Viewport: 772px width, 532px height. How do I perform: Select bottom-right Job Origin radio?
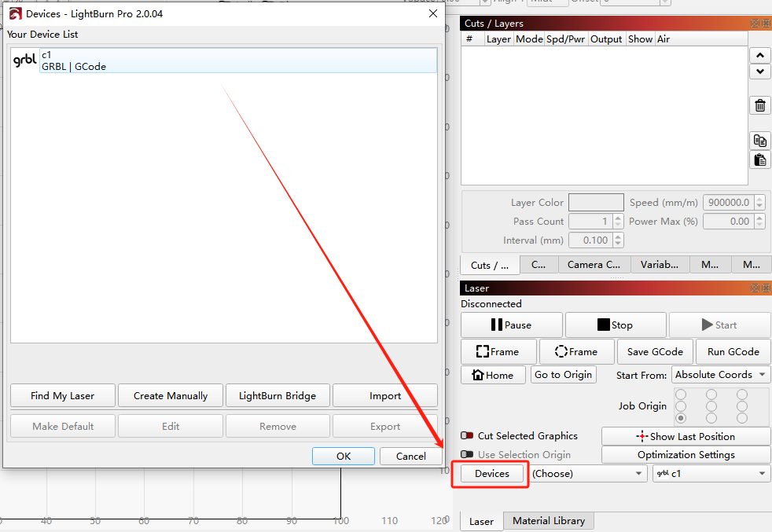[742, 418]
